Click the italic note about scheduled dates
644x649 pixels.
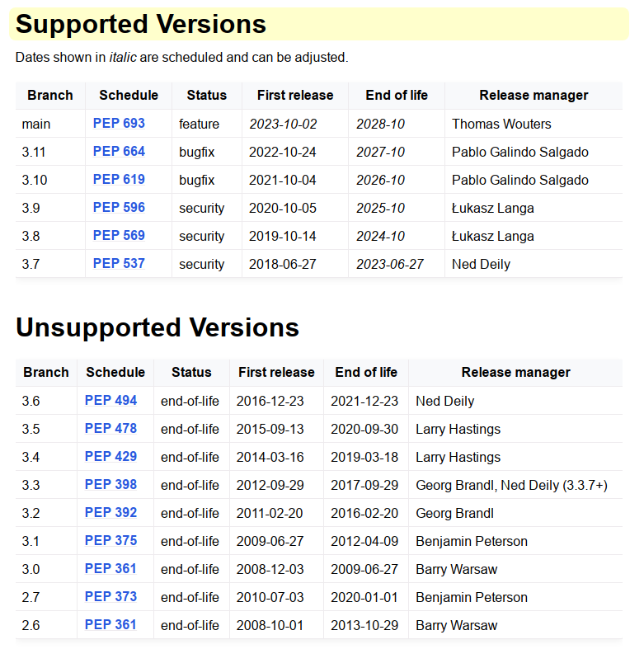pos(181,57)
